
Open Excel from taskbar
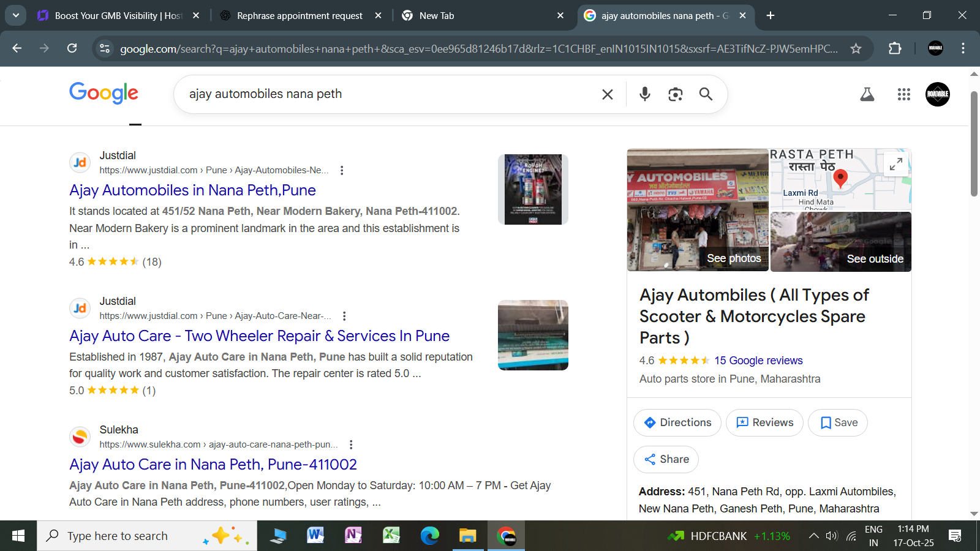[x=391, y=536]
